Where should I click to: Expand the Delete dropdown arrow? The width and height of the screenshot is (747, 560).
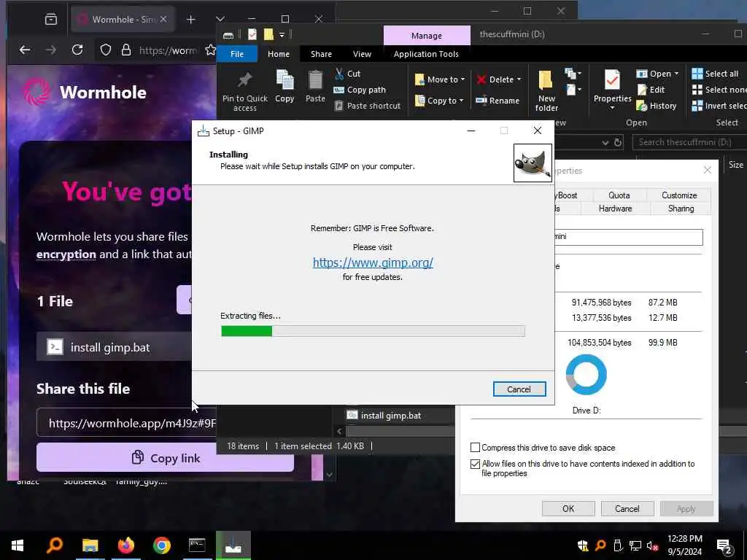tap(519, 79)
